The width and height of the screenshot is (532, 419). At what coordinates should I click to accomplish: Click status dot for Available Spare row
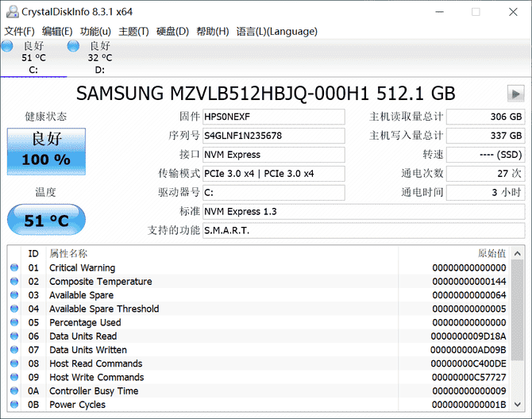pos(14,295)
